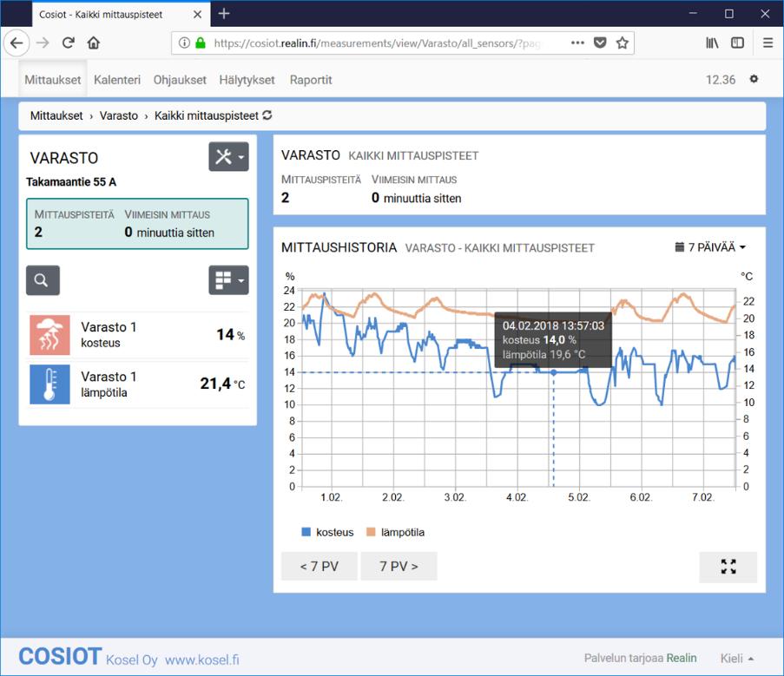This screenshot has height=676, width=784.
Task: Click the 7.02. date label on chart axis
Action: point(703,497)
